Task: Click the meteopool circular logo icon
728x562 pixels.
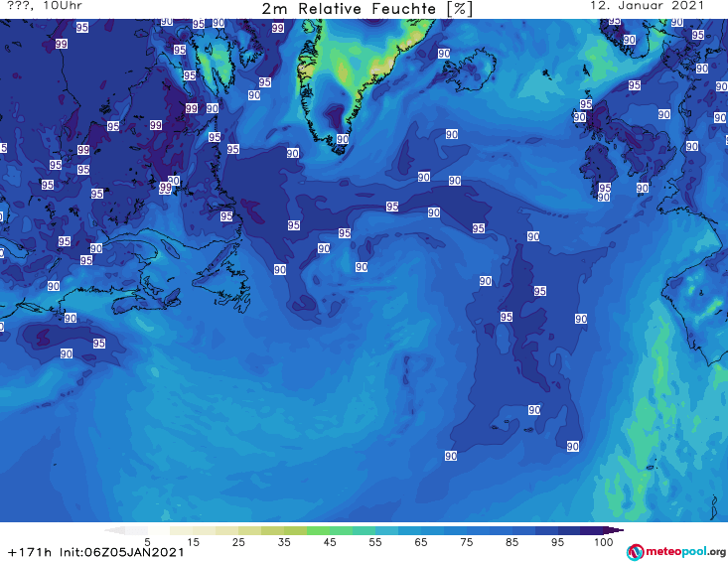Action: pos(635,552)
